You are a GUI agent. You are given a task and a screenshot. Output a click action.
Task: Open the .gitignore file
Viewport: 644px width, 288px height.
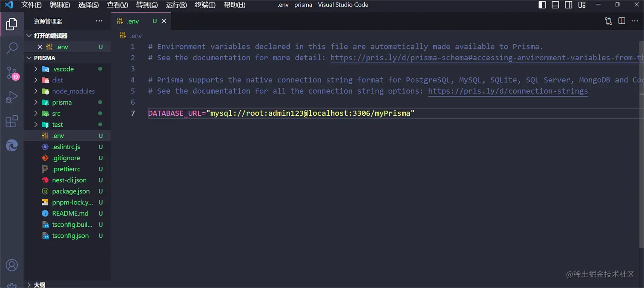pos(67,158)
